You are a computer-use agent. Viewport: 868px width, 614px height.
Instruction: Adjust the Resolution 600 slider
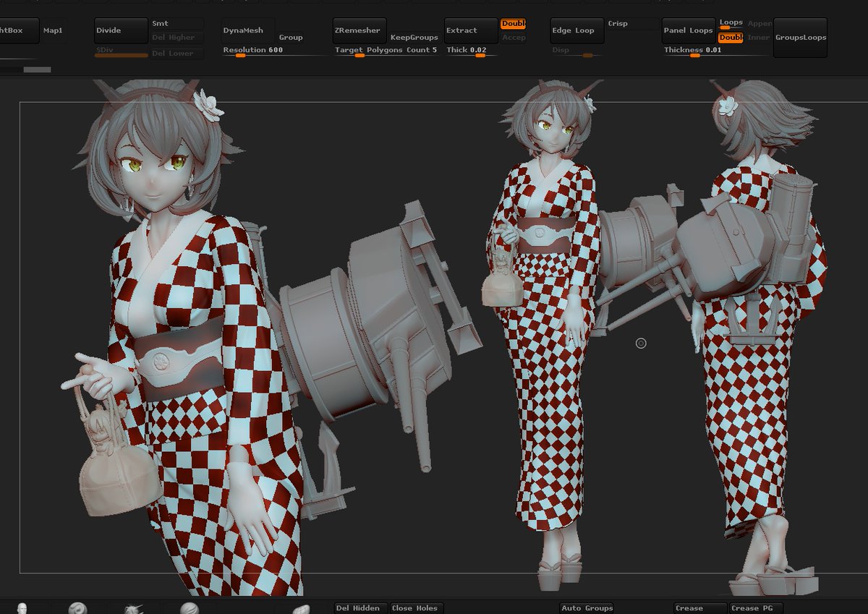275,52
